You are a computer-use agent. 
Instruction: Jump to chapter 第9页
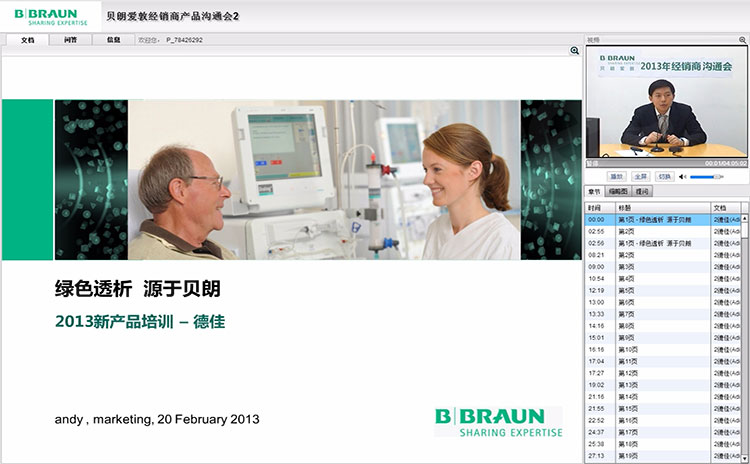pos(662,338)
